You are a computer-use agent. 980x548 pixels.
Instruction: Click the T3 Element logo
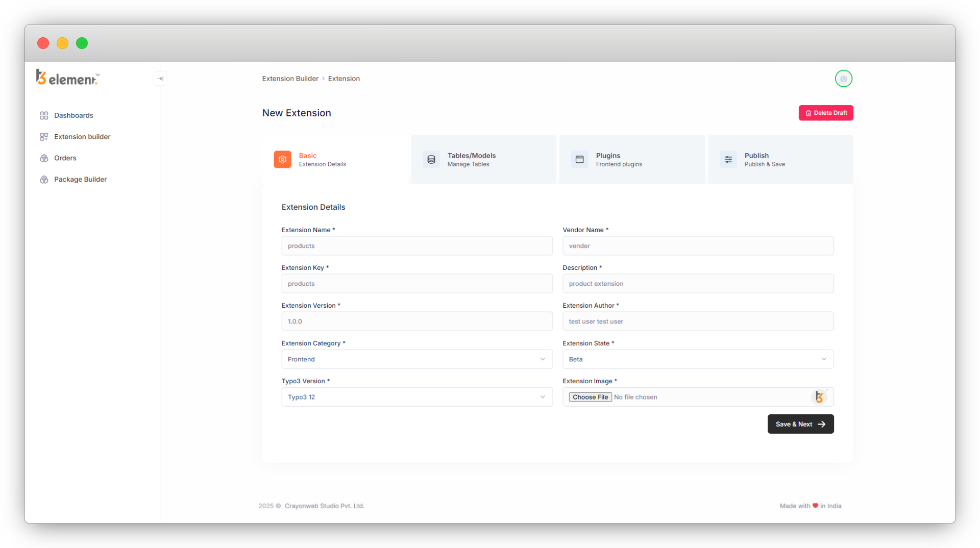click(x=67, y=78)
